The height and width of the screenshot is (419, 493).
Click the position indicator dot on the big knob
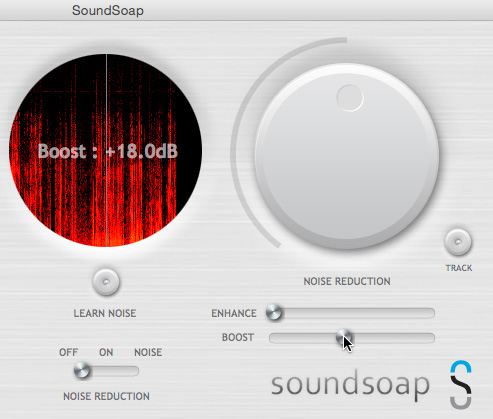pos(350,98)
